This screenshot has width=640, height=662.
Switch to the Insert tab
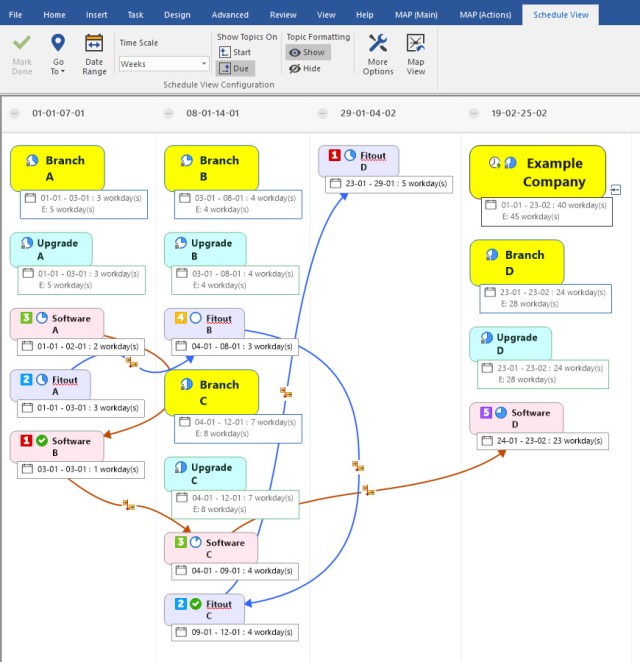pyautogui.click(x=96, y=15)
